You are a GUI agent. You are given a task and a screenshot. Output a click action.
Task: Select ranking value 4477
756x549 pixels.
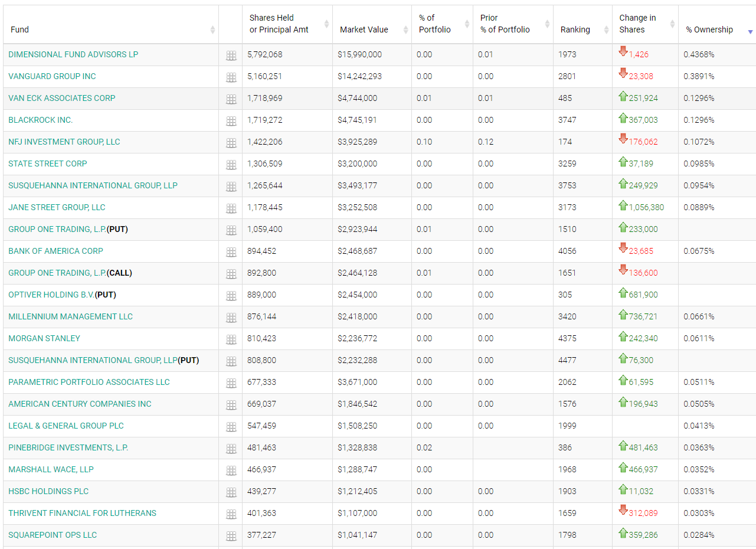pos(568,360)
